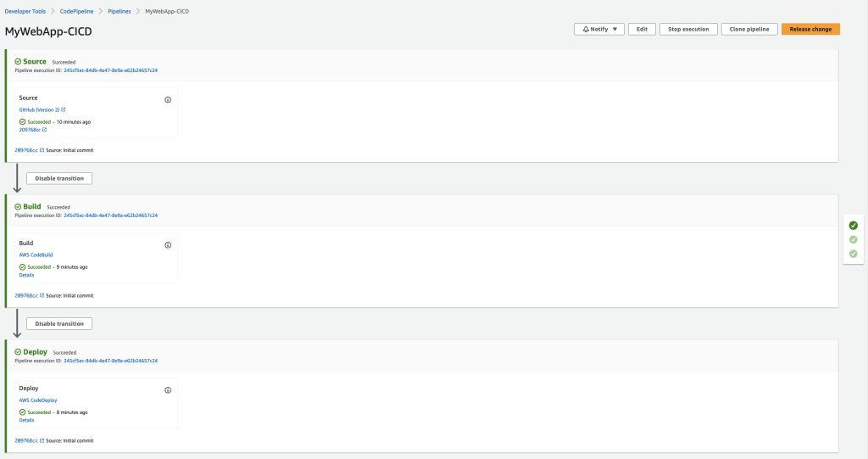Open AWS CodeDeploy provider link

pyautogui.click(x=38, y=400)
